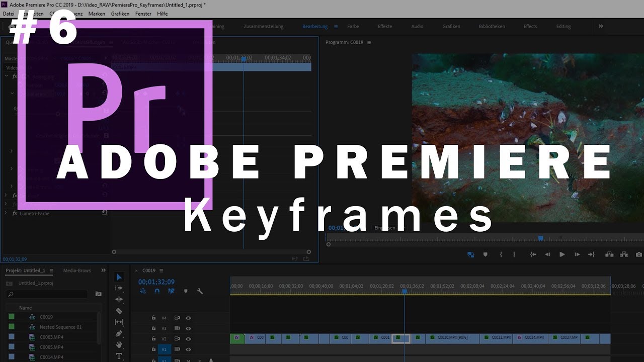Select the Razor tool
This screenshot has height=362, width=644.
click(119, 311)
